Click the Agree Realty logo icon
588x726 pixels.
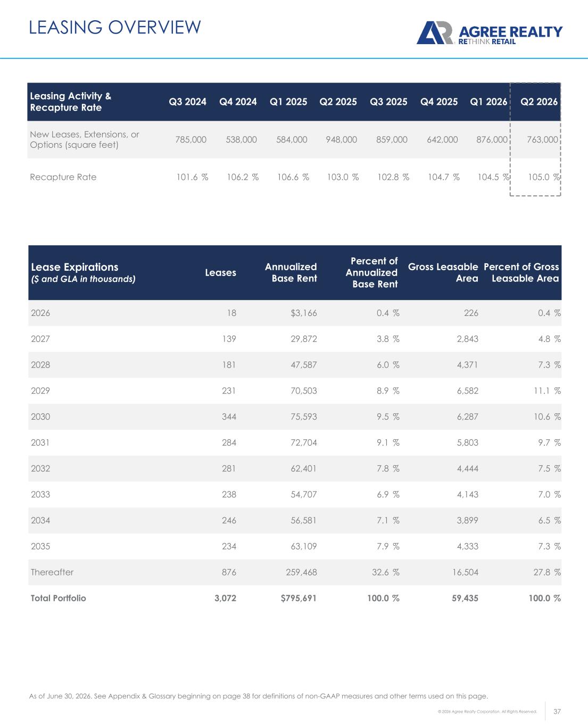tap(434, 33)
